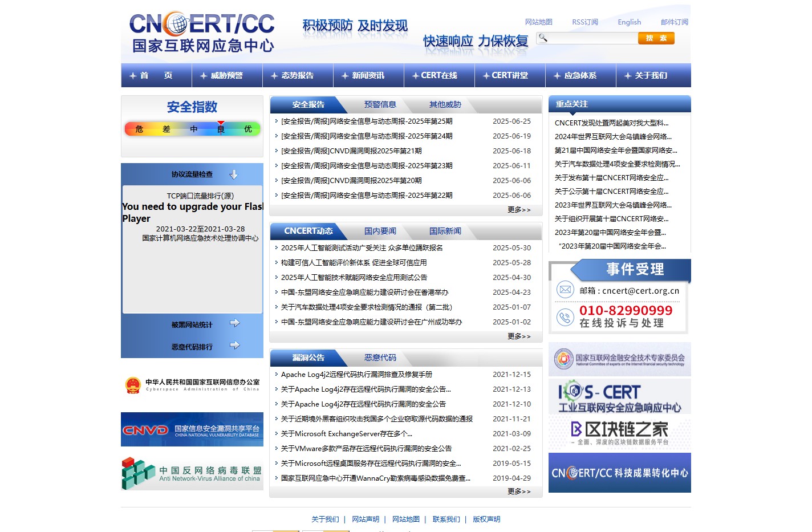Click the orange 搜索 search button

pyautogui.click(x=656, y=38)
